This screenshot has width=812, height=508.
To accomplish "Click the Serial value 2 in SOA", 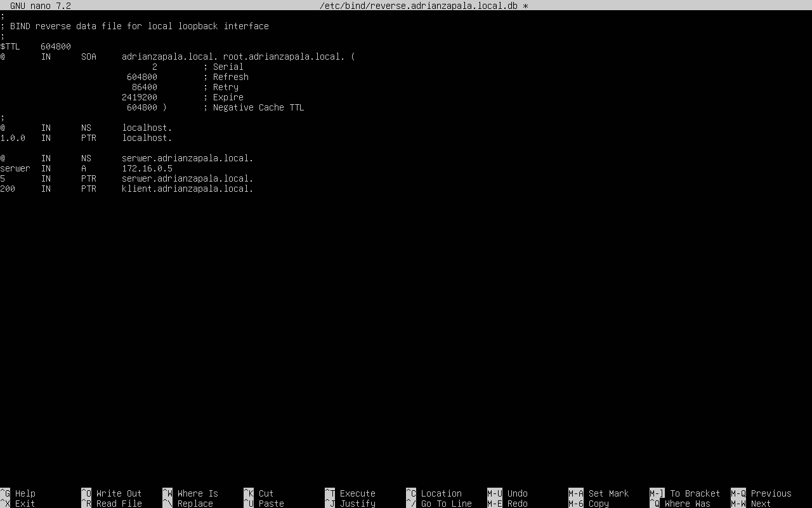I will pyautogui.click(x=155, y=67).
